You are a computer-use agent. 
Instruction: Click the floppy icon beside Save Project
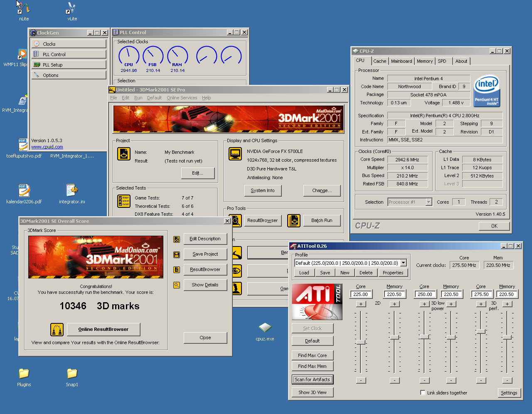[177, 254]
